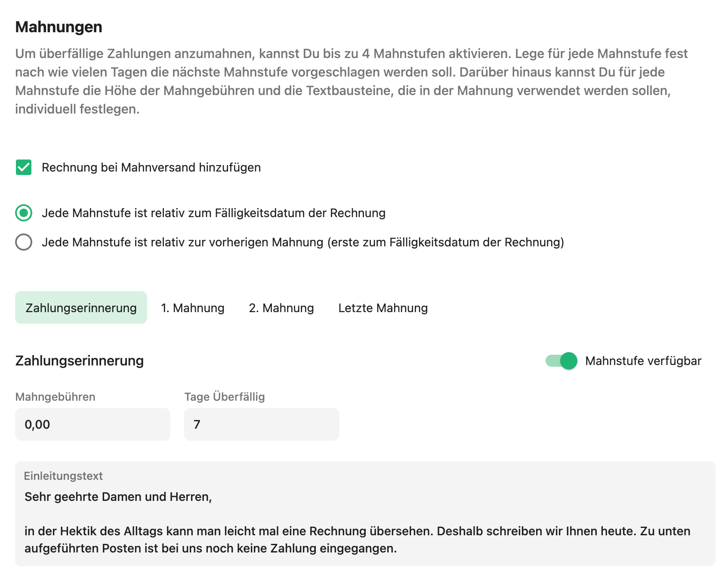Open the 2. Mahnung tab
The height and width of the screenshot is (583, 728).
tap(281, 308)
